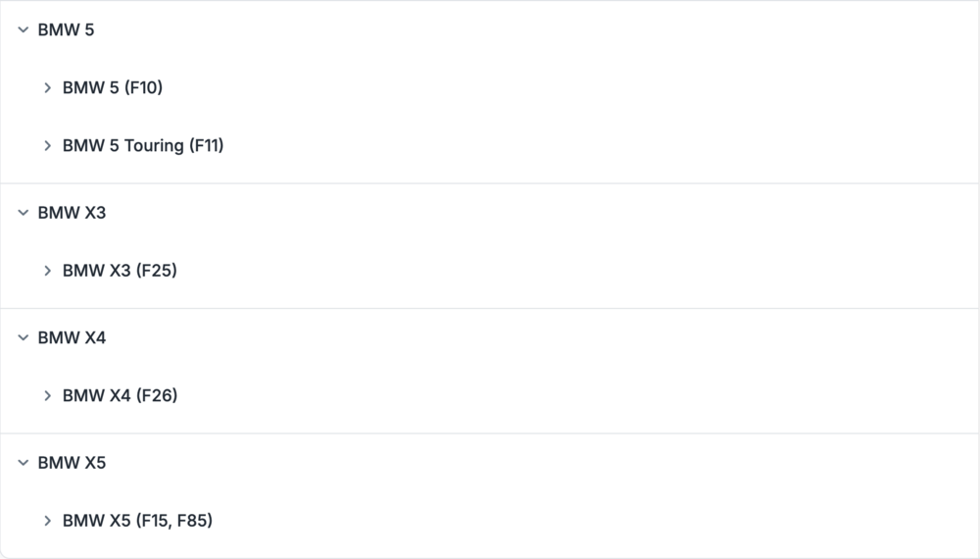Click the BMW X5 series label
This screenshot has width=980, height=559.
click(72, 463)
